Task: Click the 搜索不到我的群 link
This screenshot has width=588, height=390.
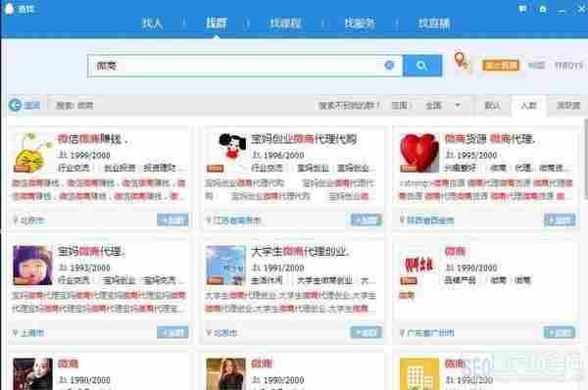Action: click(349, 106)
